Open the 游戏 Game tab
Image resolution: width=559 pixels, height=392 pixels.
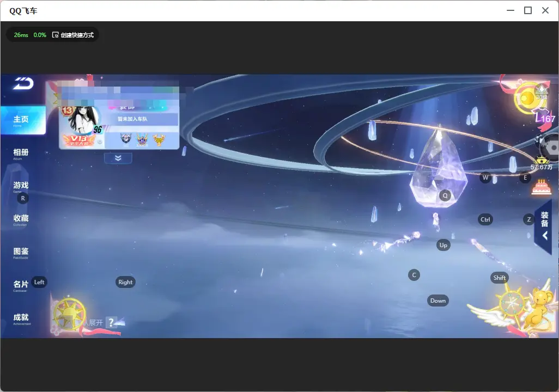[x=21, y=187]
